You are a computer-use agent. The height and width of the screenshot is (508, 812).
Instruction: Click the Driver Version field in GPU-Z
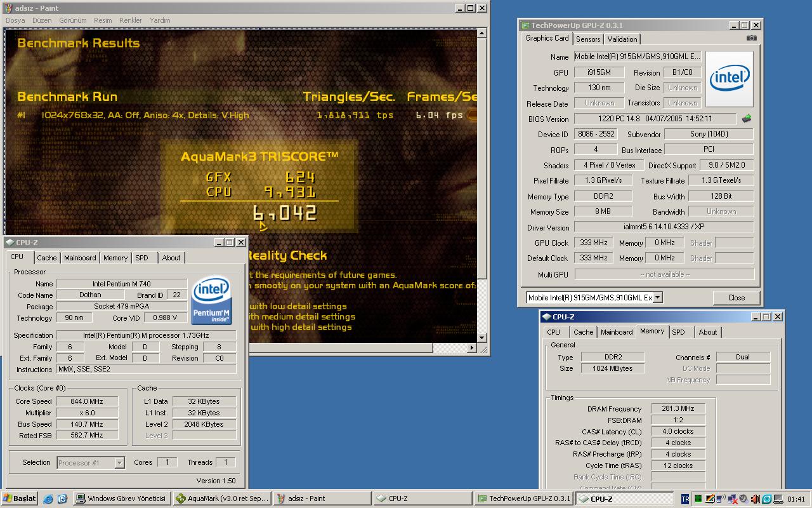(x=664, y=227)
